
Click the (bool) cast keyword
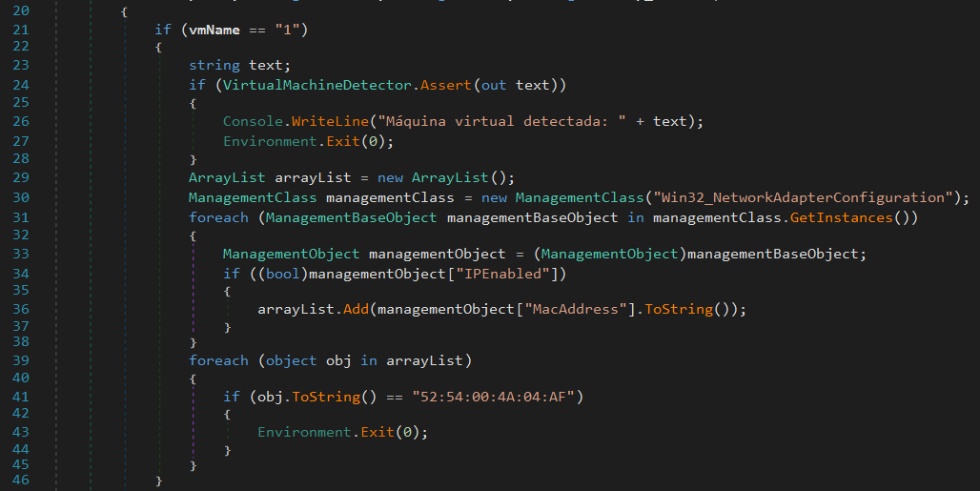(x=283, y=274)
